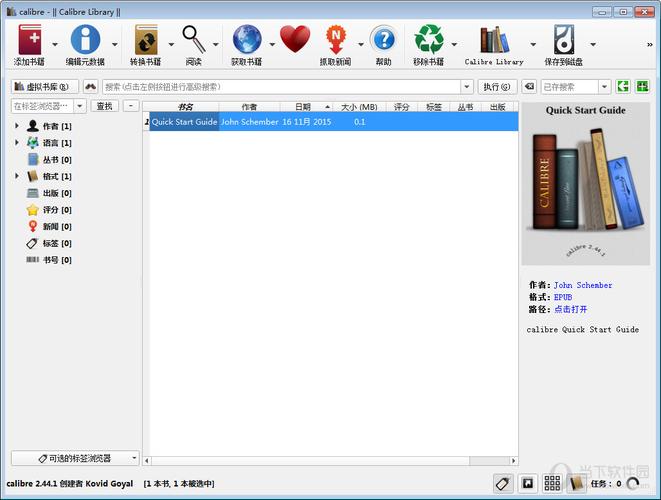
Task: Click the jobs spinner icon
Action: point(633,484)
